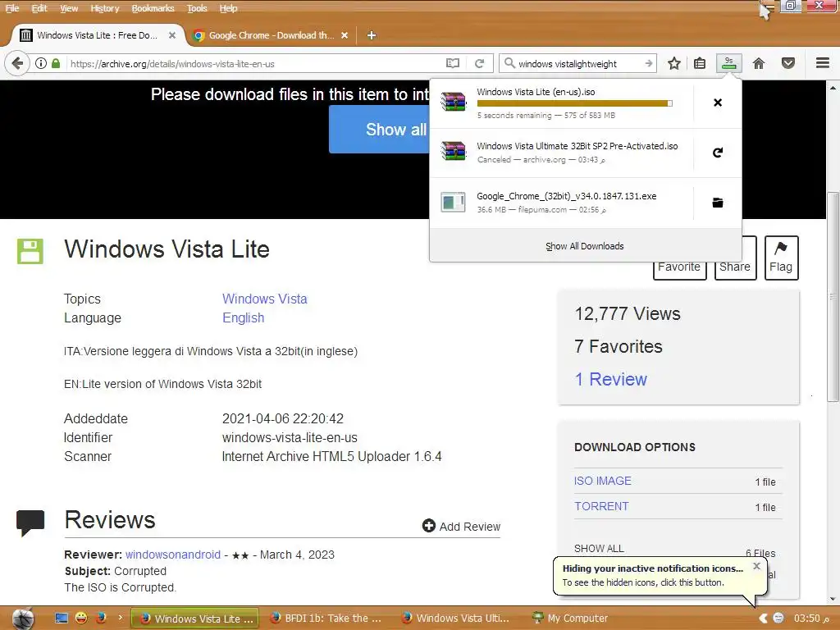Viewport: 840px width, 630px height.
Task: Open the Start button on taskbar
Action: [22, 619]
